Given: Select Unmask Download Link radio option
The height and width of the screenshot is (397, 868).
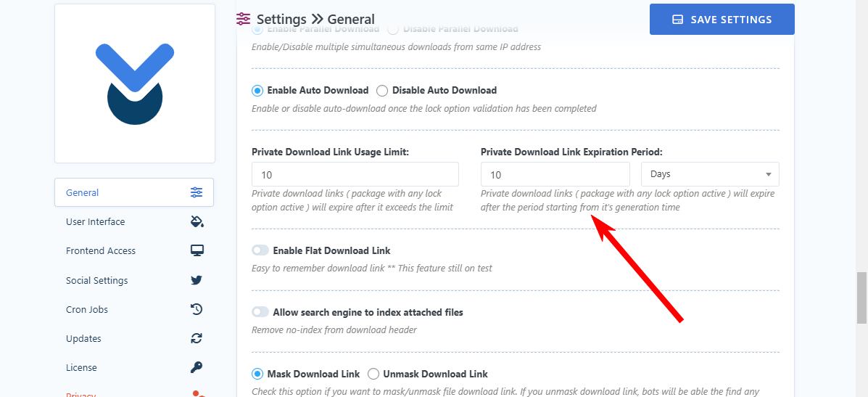Looking at the screenshot, I should (373, 374).
